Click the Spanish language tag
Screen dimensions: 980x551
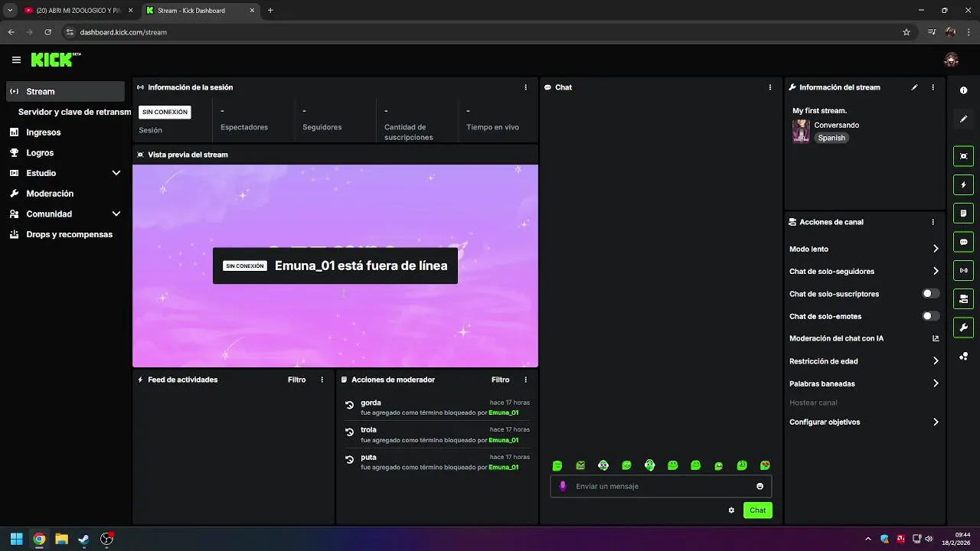(831, 138)
